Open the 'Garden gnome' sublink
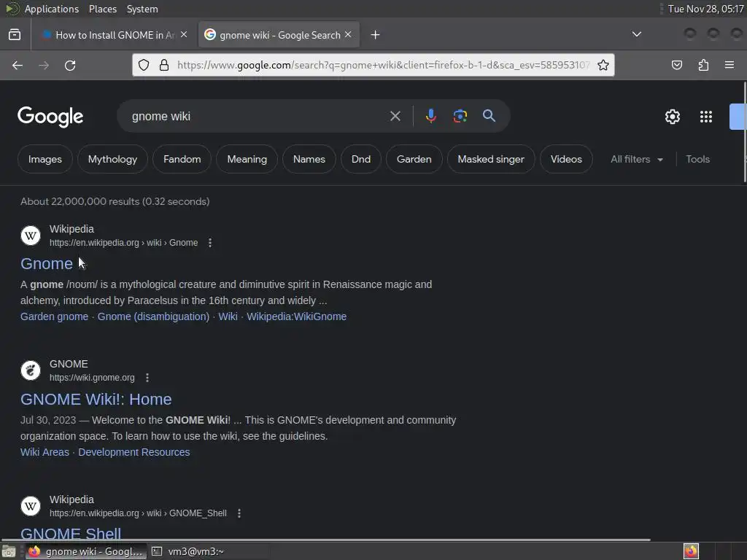747x560 pixels. point(54,316)
